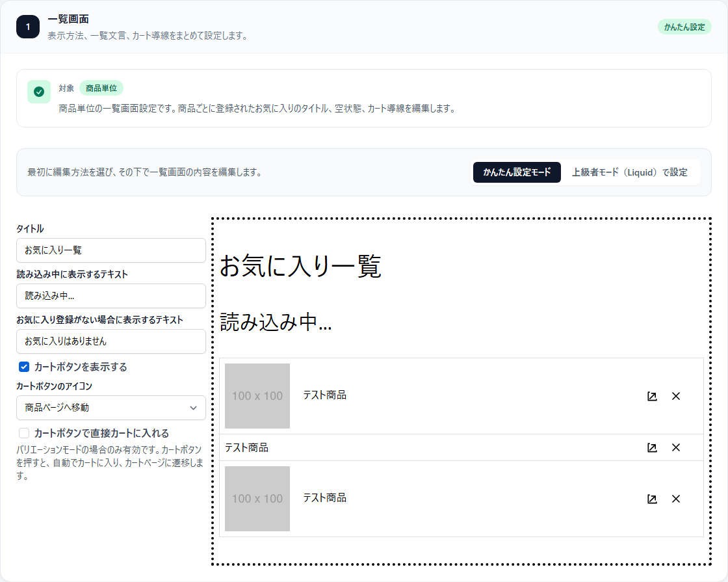
Task: Click テスト商品 name in image-less row
Action: [246, 448]
